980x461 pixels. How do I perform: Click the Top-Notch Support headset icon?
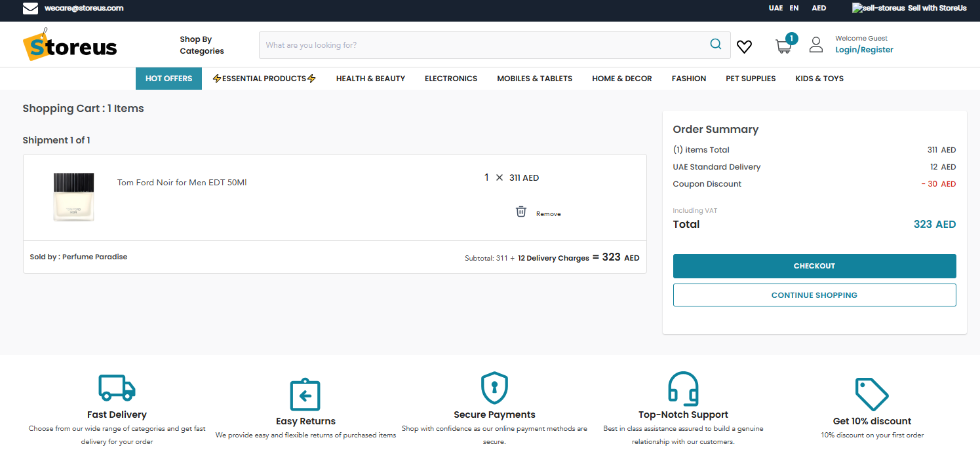683,388
